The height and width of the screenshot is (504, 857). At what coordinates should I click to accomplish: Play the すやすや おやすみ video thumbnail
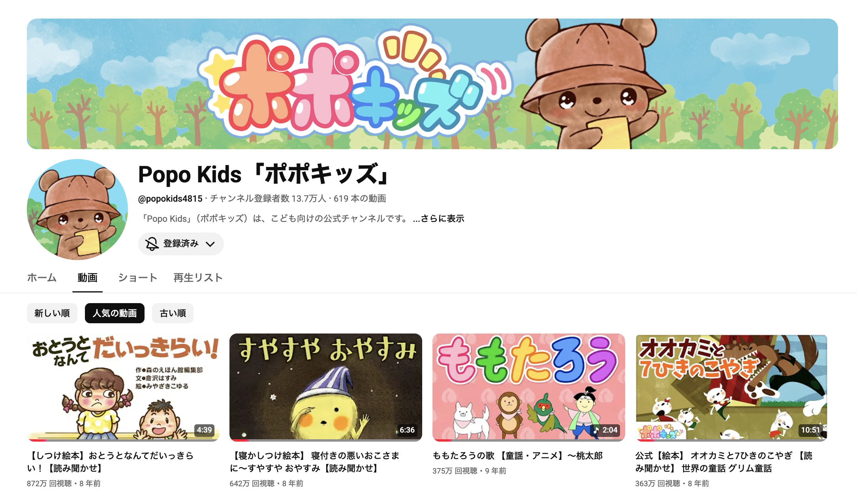click(326, 387)
